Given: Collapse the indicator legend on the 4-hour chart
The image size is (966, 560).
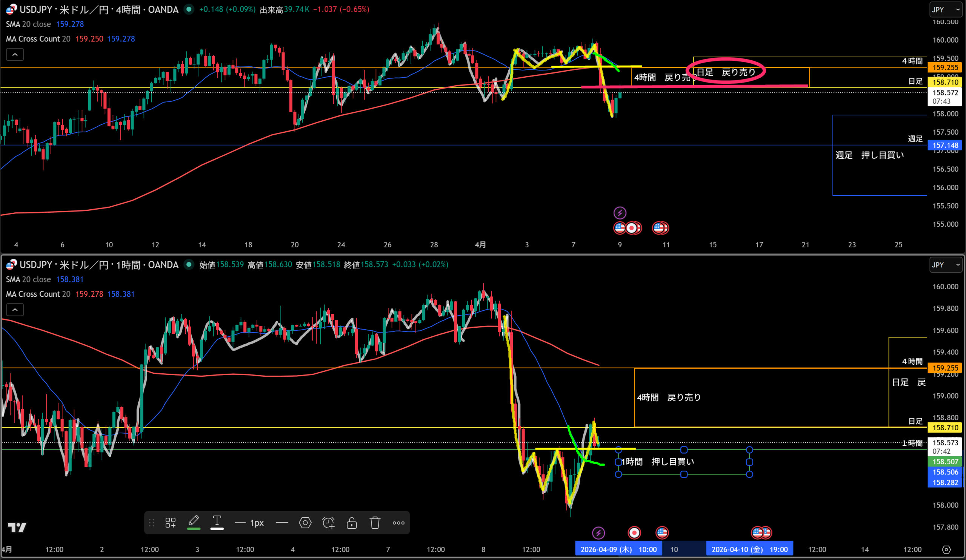Looking at the screenshot, I should pos(15,54).
